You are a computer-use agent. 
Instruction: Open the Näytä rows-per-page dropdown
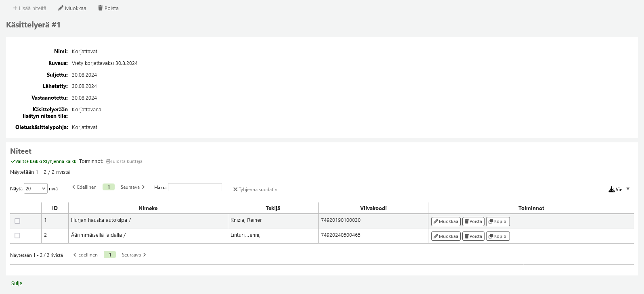36,188
